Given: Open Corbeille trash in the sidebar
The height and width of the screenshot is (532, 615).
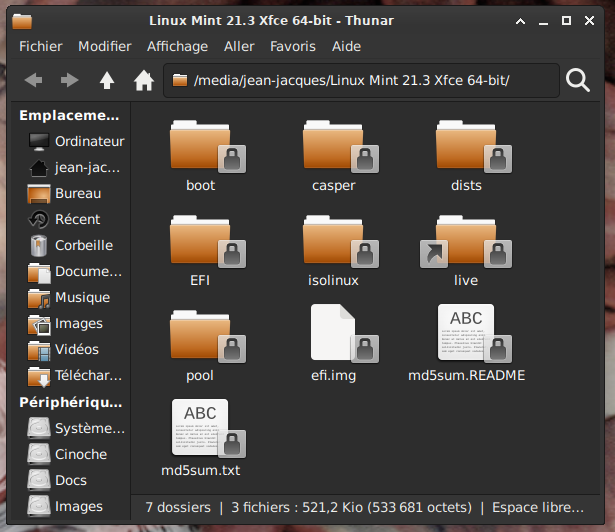Looking at the screenshot, I should pos(71,245).
